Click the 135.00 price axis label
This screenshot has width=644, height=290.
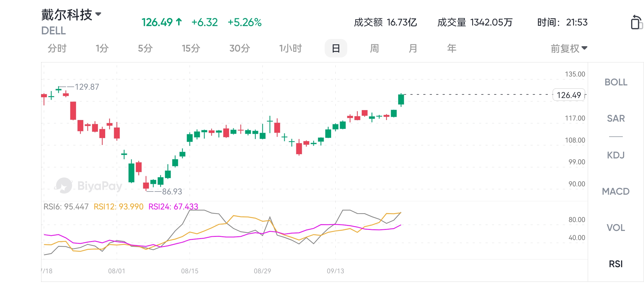click(x=575, y=74)
